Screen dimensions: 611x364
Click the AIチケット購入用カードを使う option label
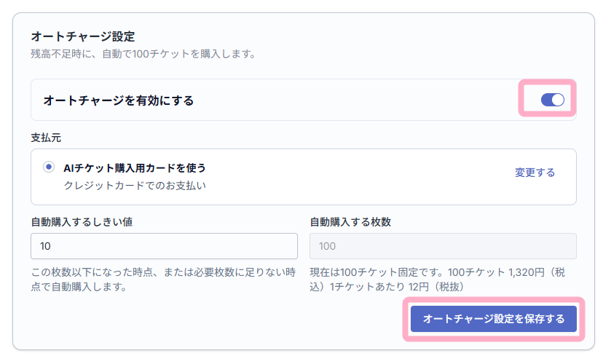coord(135,168)
